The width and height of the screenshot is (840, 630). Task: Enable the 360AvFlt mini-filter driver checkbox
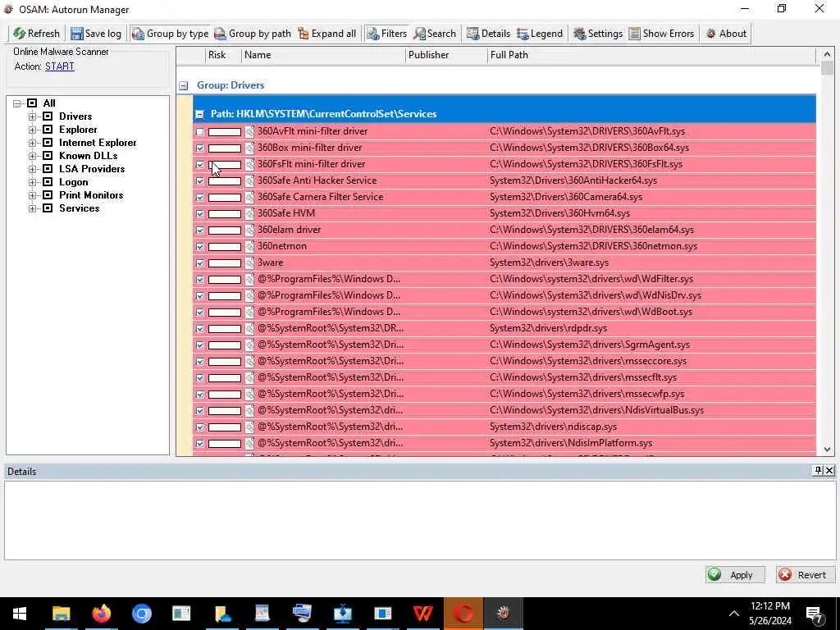tap(200, 132)
